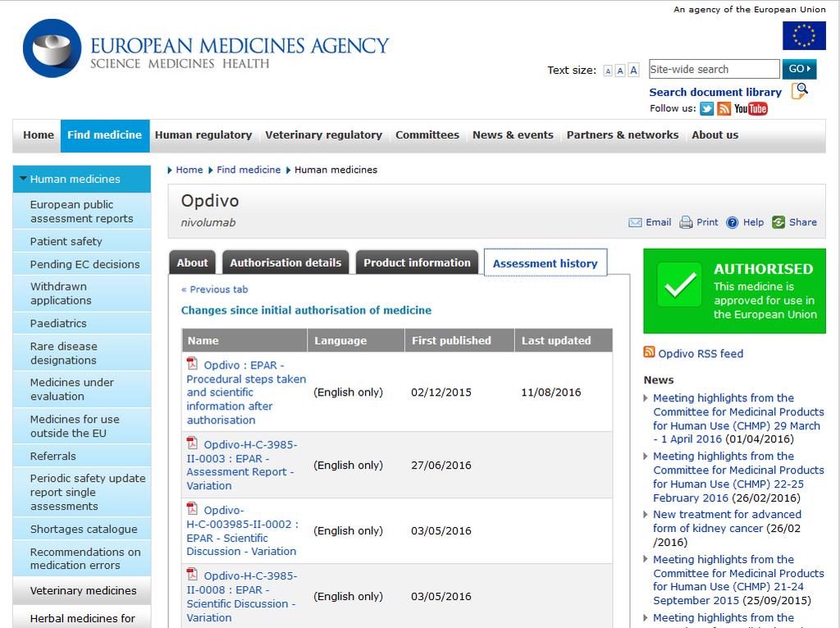
Task: Click arrow beside CHMP 29 March news
Action: point(646,398)
